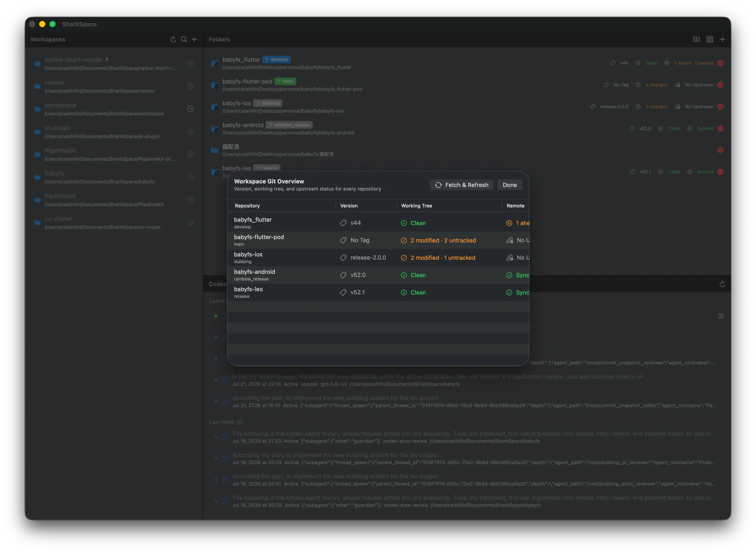The image size is (756, 553).
Task: Switch Folders to grid view icon
Action: coord(710,39)
